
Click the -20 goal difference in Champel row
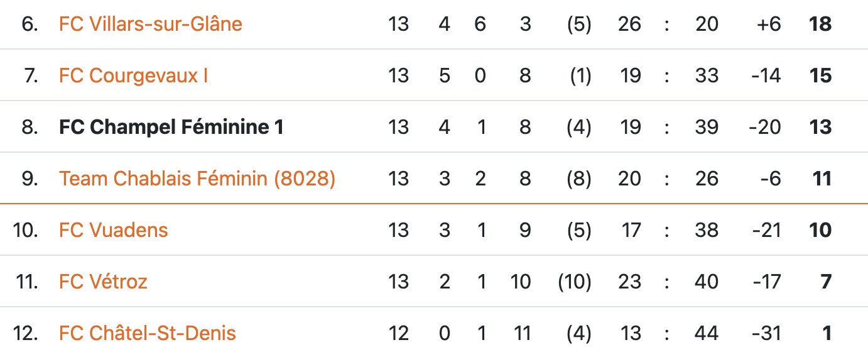pos(765,127)
